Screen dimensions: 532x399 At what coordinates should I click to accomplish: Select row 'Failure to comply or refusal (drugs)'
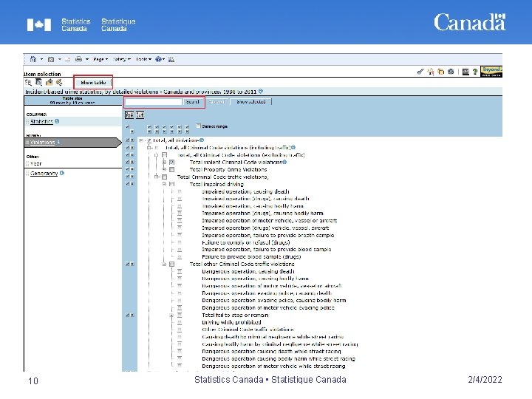point(246,242)
